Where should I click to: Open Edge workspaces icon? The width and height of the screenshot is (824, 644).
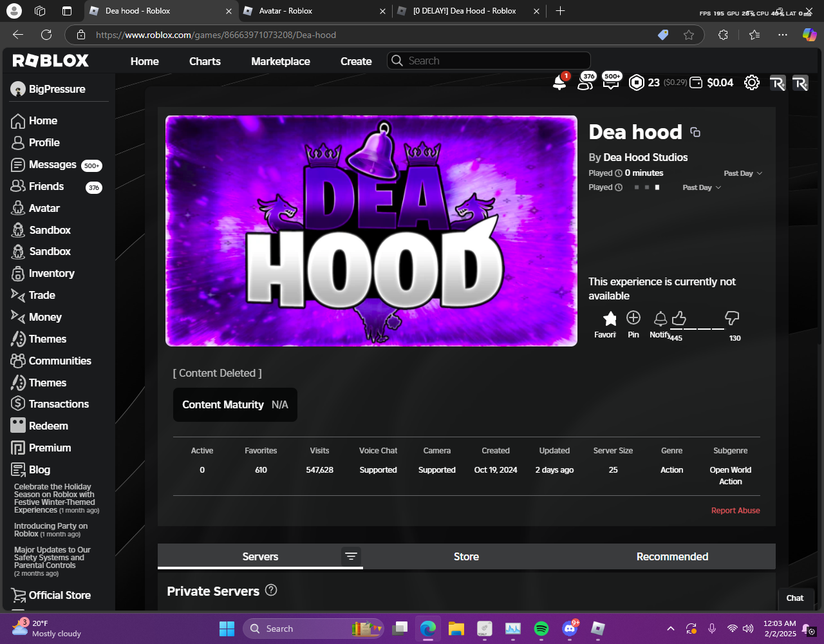tap(40, 11)
